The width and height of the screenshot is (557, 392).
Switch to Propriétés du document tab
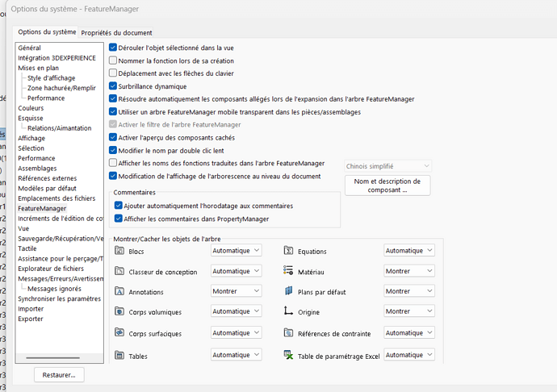pyautogui.click(x=116, y=32)
